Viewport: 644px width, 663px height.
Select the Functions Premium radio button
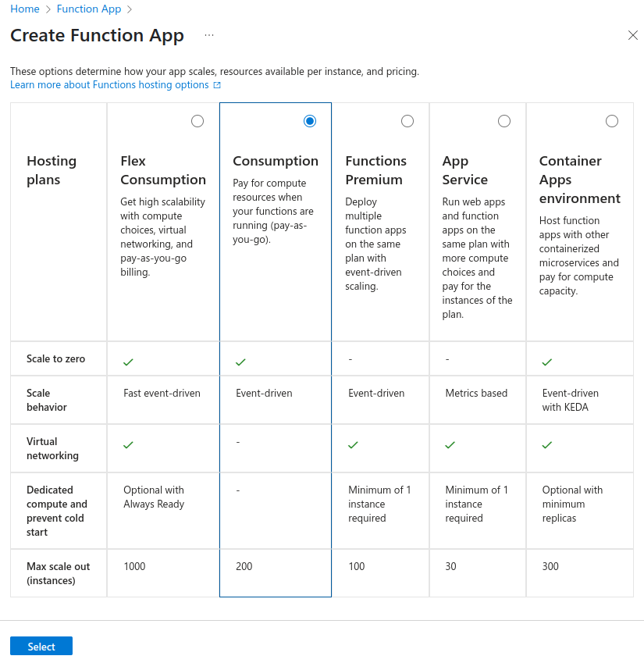(407, 121)
